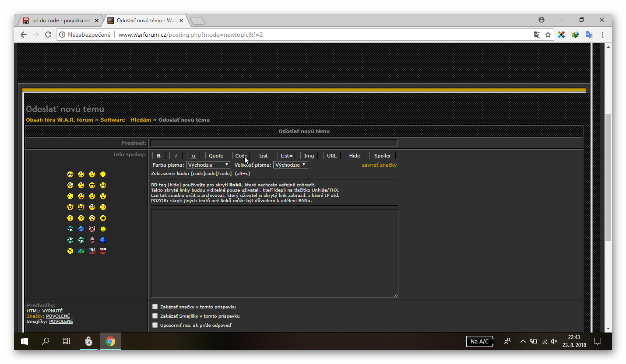
Task: Insert the rolling-eyes smiley
Action: [x=92, y=207]
